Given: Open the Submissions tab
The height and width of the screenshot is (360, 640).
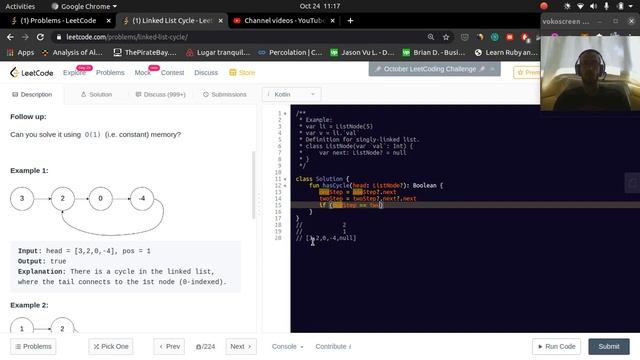Looking at the screenshot, I should 225,95.
